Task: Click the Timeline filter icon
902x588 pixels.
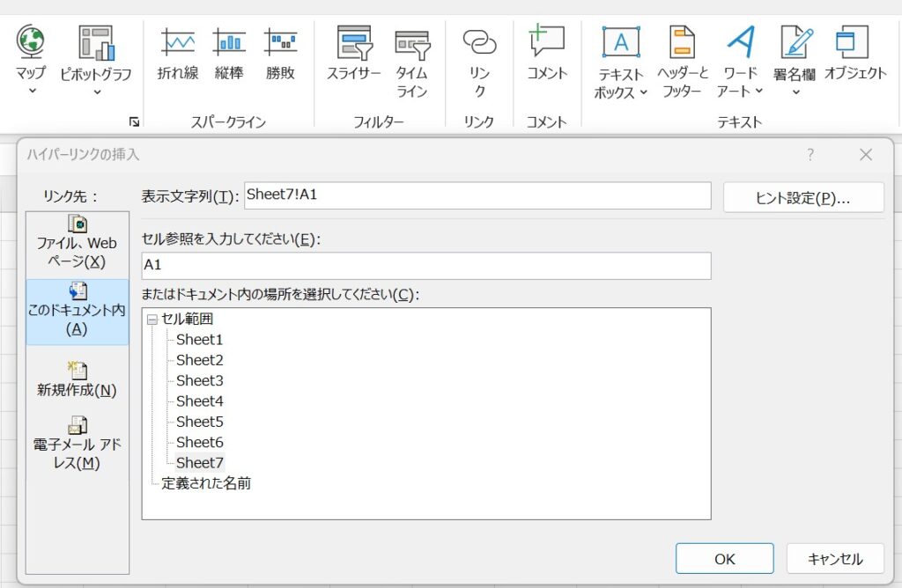Action: pos(411,42)
